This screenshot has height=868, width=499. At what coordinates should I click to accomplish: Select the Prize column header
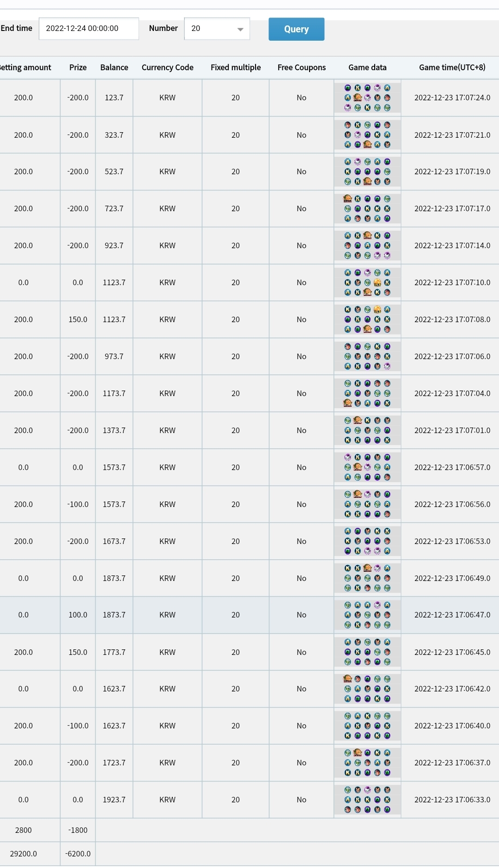point(78,67)
